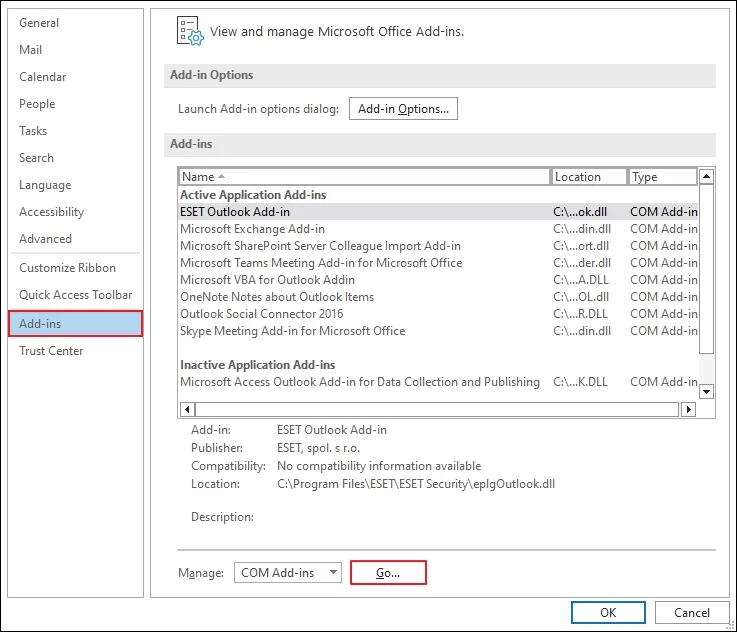
Task: Select Microsoft Teams Meeting Add-in row
Action: coord(438,263)
